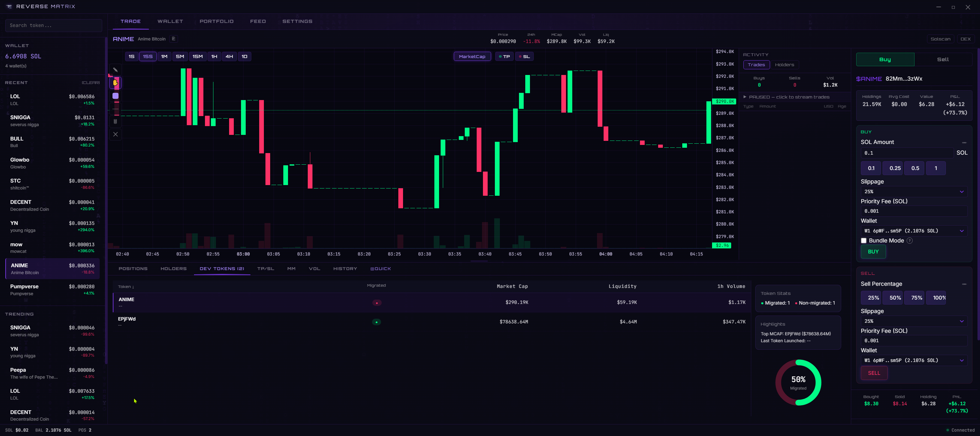Clear the Recent tokens list
This screenshot has height=436, width=980.
coord(91,82)
